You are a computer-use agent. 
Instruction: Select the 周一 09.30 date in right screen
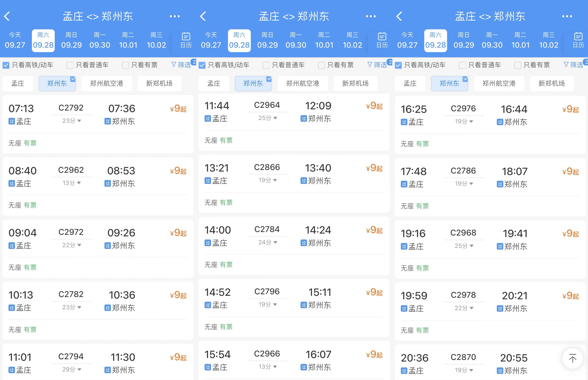492,40
